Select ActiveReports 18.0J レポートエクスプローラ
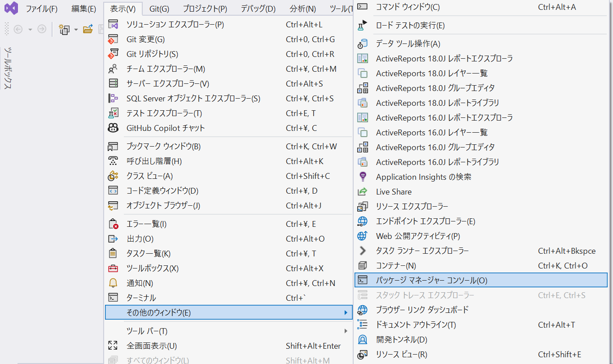The image size is (613, 364). (x=444, y=59)
